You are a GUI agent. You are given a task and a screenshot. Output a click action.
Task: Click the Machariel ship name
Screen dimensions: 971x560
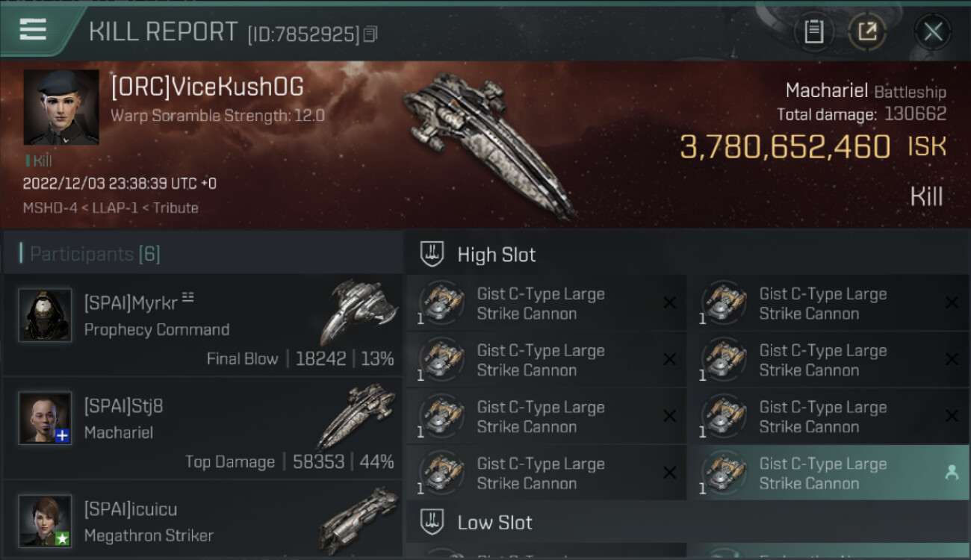(827, 91)
